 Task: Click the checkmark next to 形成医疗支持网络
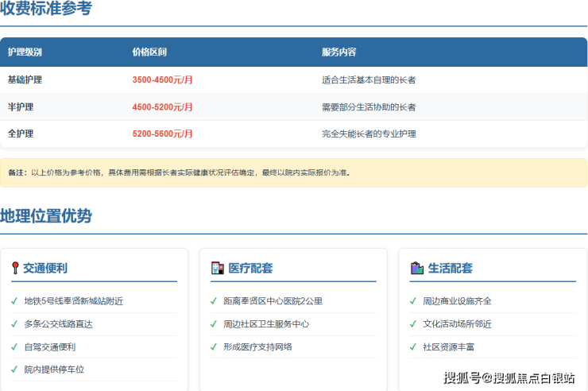(x=213, y=347)
